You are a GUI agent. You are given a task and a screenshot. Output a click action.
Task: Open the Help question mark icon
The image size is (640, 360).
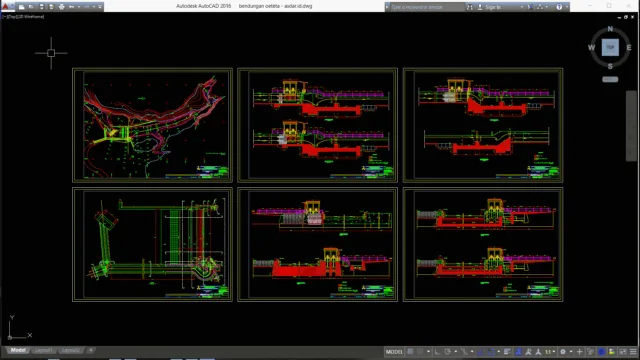pyautogui.click(x=559, y=7)
